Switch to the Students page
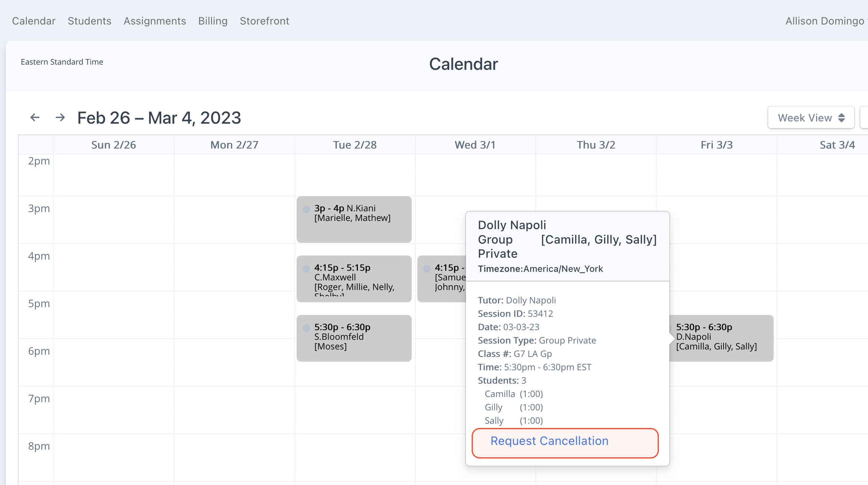This screenshot has height=485, width=868. pyautogui.click(x=89, y=21)
